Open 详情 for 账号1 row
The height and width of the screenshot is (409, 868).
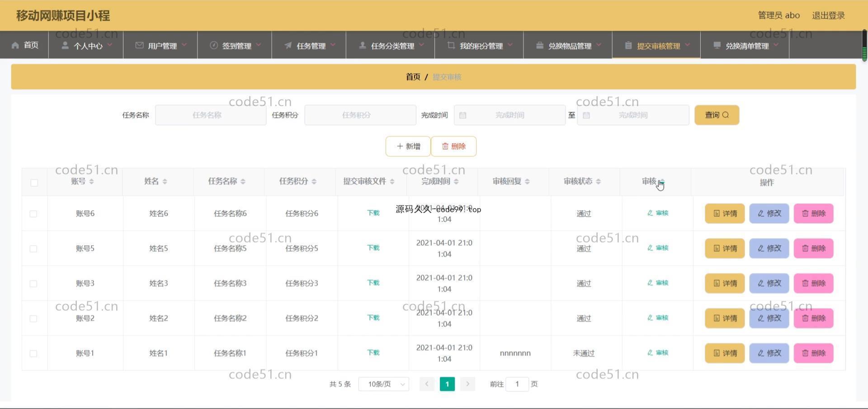tap(725, 353)
